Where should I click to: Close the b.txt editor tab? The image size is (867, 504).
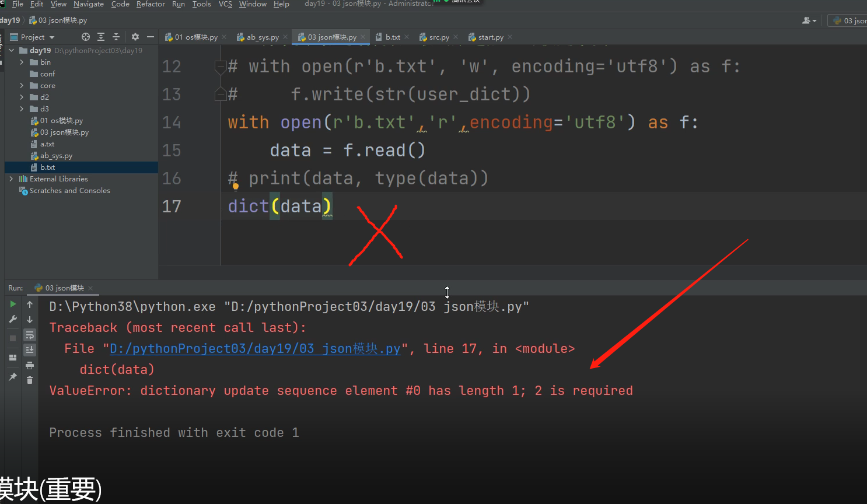407,37
